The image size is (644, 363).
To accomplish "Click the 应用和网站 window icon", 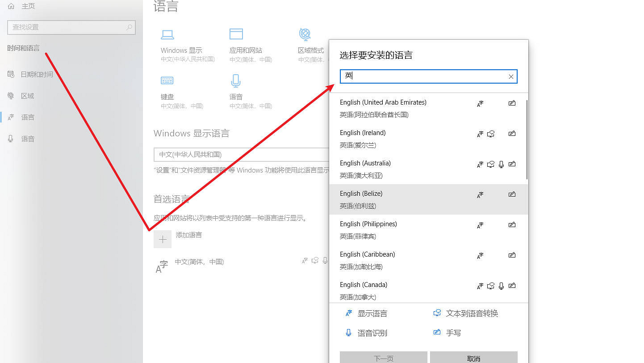I will tap(236, 34).
